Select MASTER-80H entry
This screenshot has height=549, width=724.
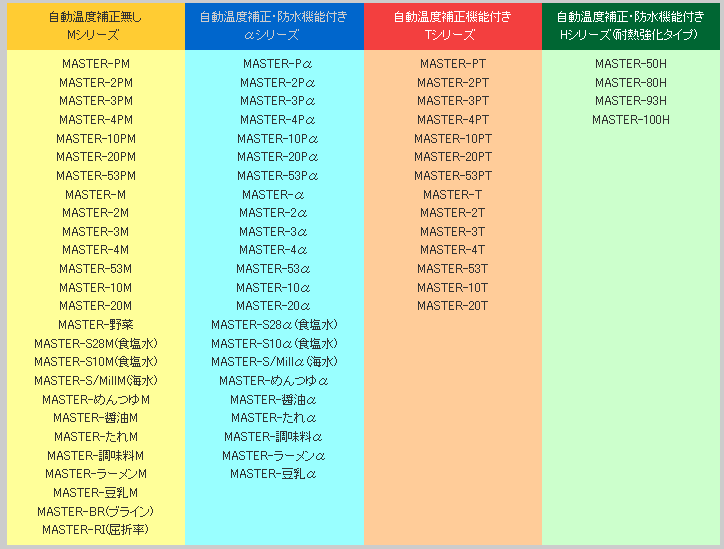coord(631,83)
